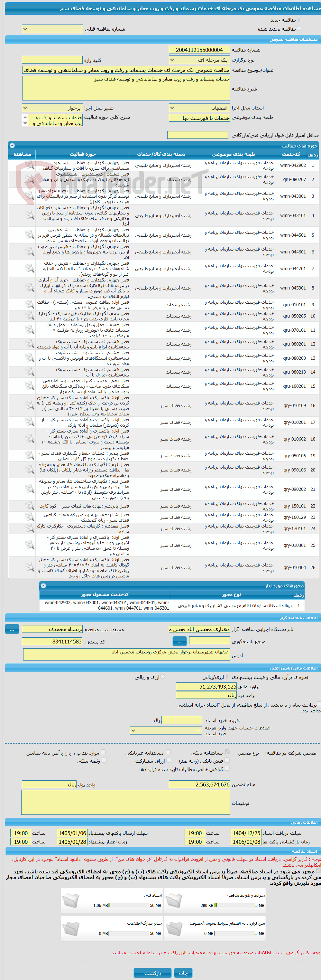Open view icon for row qry-010109
Screen dimensions: 321x980
tap(30, 405)
